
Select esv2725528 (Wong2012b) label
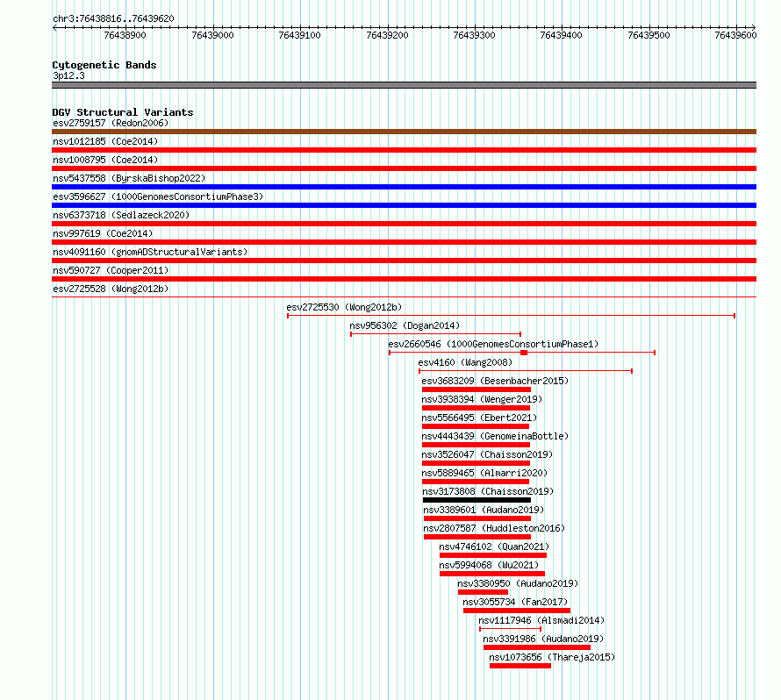tap(111, 289)
